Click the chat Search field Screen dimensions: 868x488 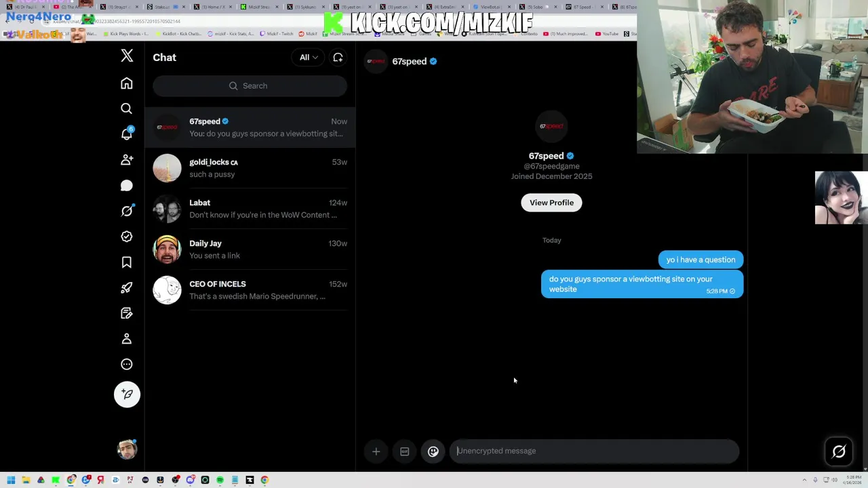(250, 86)
